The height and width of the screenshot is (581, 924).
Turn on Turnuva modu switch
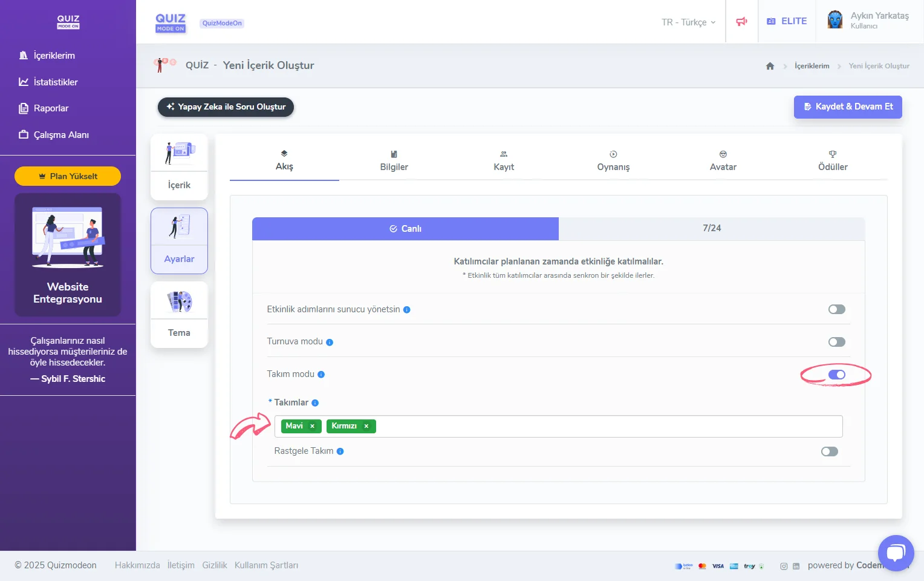pyautogui.click(x=836, y=342)
